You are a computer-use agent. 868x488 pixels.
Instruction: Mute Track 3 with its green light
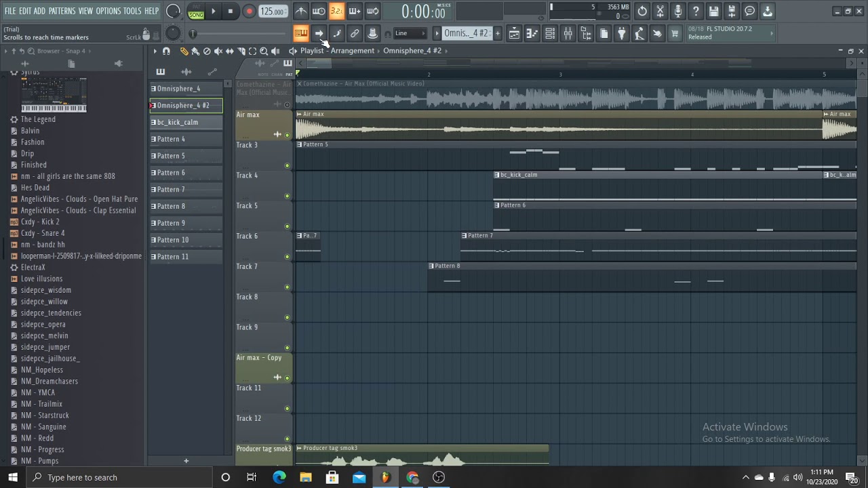pos(288,165)
